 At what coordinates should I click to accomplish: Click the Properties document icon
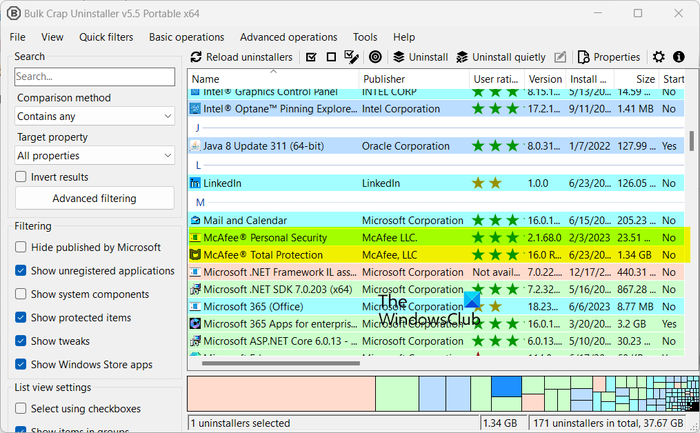(x=583, y=57)
